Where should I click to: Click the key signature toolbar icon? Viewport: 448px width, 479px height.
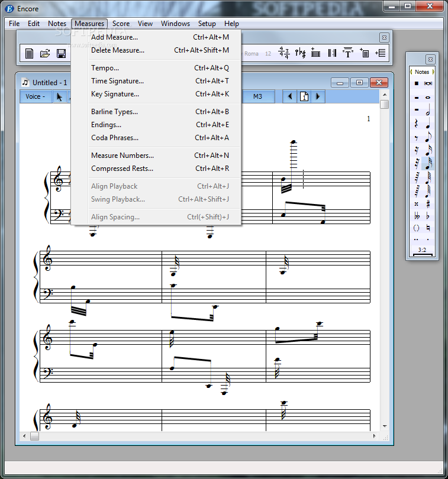pyautogui.click(x=300, y=53)
